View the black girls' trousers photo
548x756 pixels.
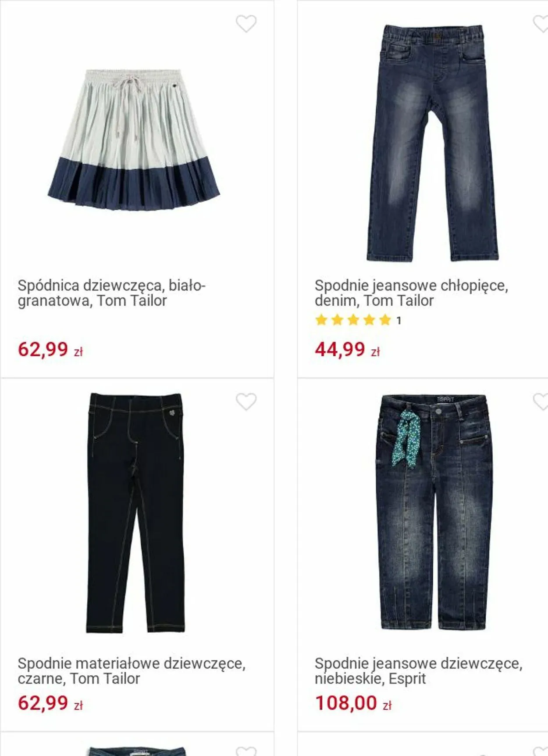(x=136, y=512)
